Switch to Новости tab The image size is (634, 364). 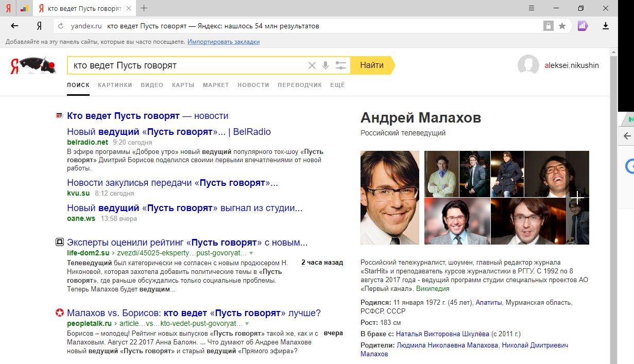253,85
